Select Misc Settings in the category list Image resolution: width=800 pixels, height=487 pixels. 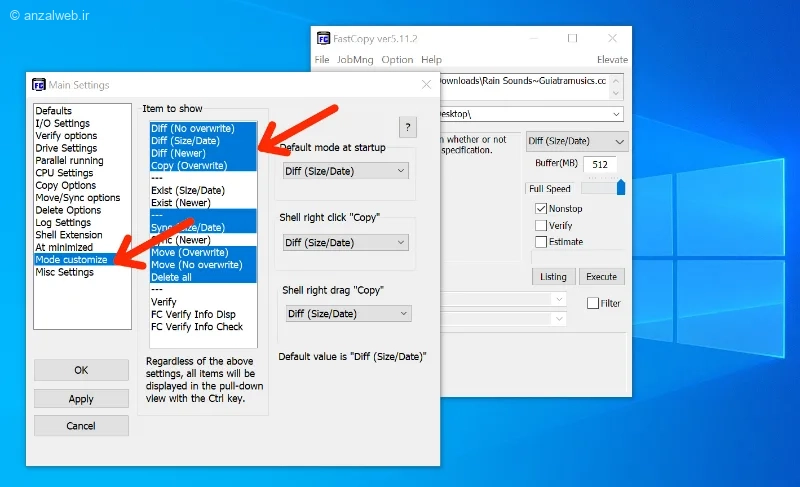point(65,272)
